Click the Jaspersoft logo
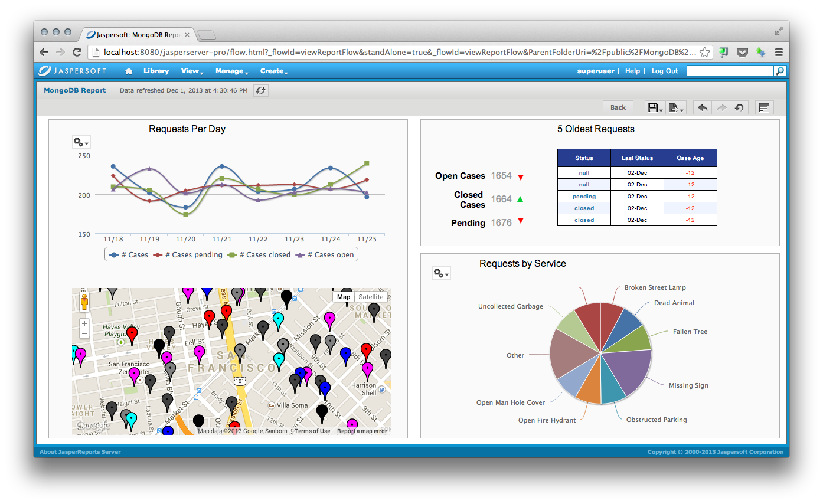823x504 pixels. (x=73, y=71)
